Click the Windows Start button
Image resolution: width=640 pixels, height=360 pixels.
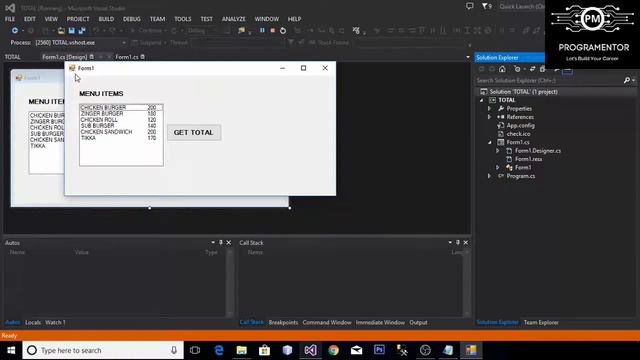11,350
